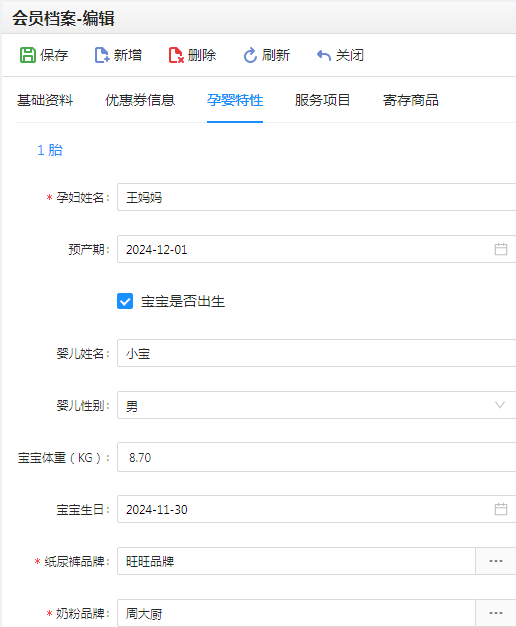Select the 1 胎 link
Image resolution: width=516 pixels, height=627 pixels.
[x=50, y=150]
